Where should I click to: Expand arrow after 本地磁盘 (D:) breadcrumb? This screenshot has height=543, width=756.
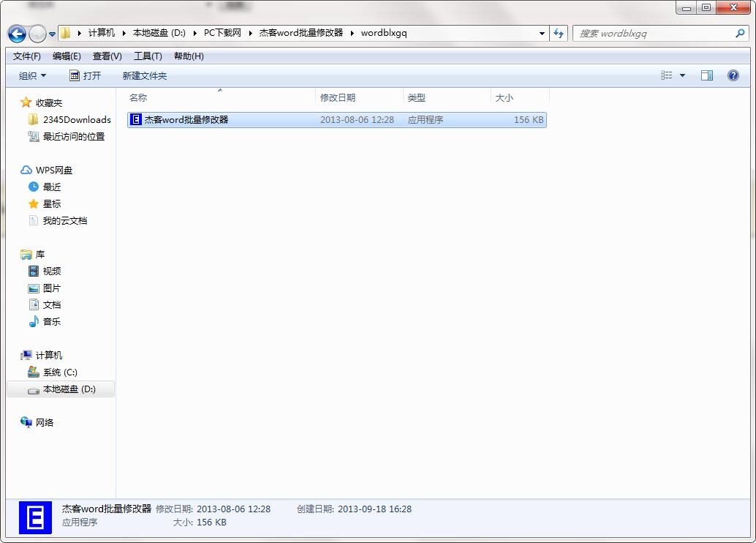coord(194,33)
